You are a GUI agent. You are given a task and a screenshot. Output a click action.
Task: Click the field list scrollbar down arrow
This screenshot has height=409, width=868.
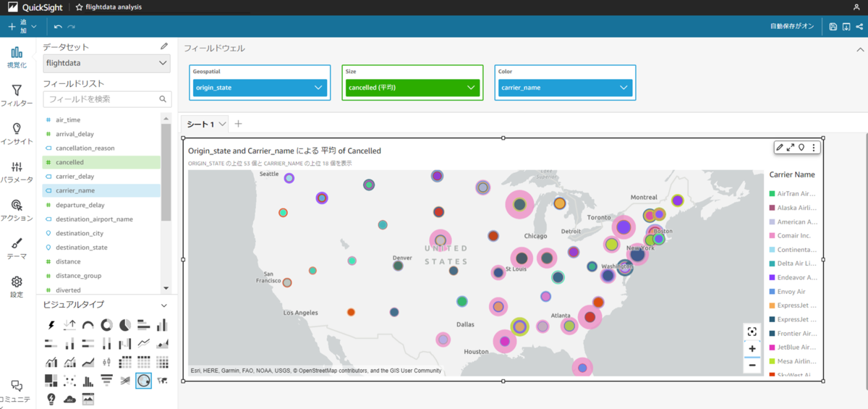(166, 289)
